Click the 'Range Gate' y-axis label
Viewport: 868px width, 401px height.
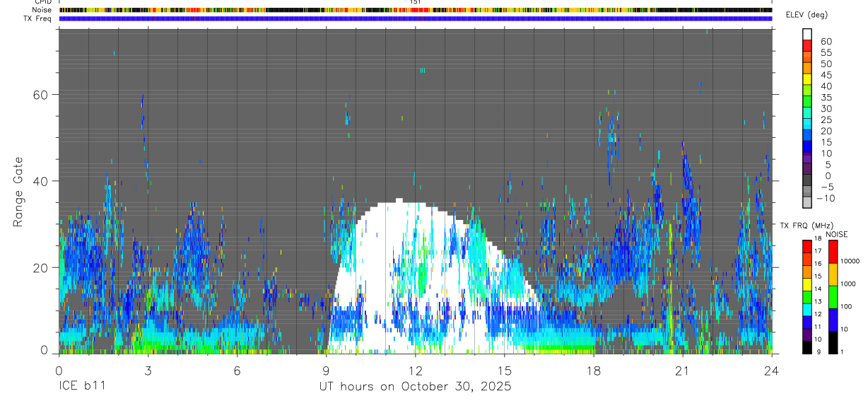19,192
